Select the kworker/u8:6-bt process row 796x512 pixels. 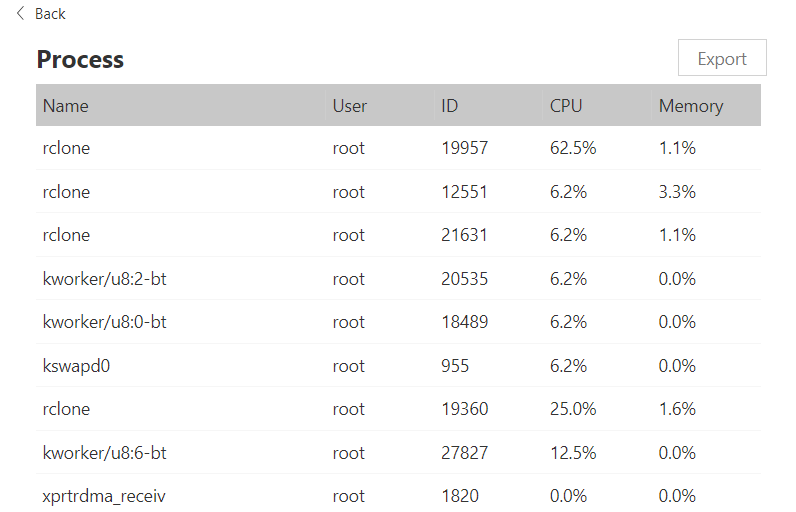(x=104, y=453)
